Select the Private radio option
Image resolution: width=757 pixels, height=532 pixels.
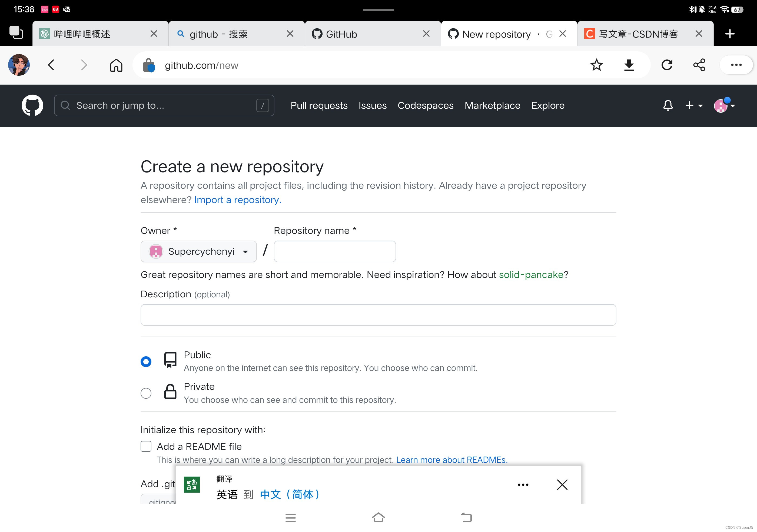pos(146,393)
